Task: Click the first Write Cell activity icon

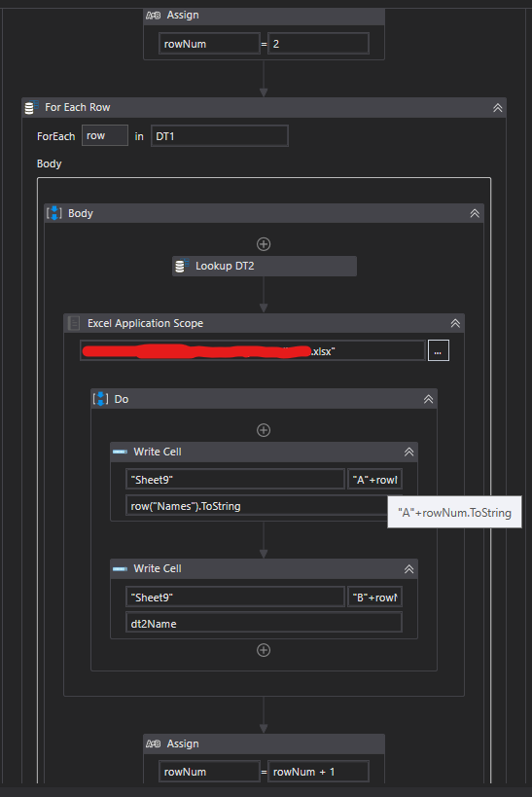Action: click(x=120, y=452)
